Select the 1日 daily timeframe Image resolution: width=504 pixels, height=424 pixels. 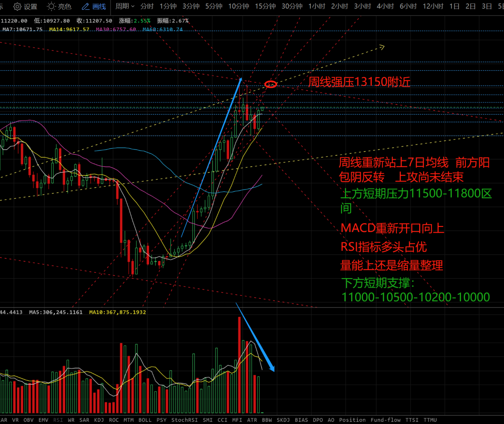click(x=454, y=6)
